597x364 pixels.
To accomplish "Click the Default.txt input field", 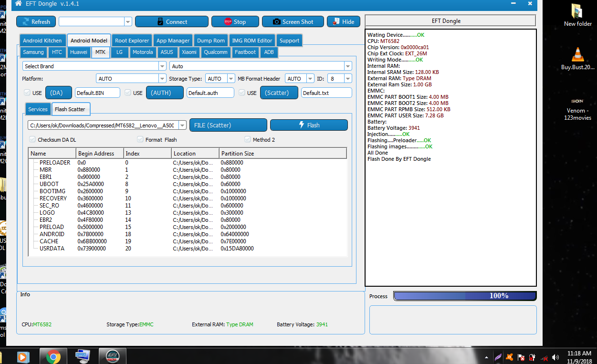I will (x=326, y=93).
